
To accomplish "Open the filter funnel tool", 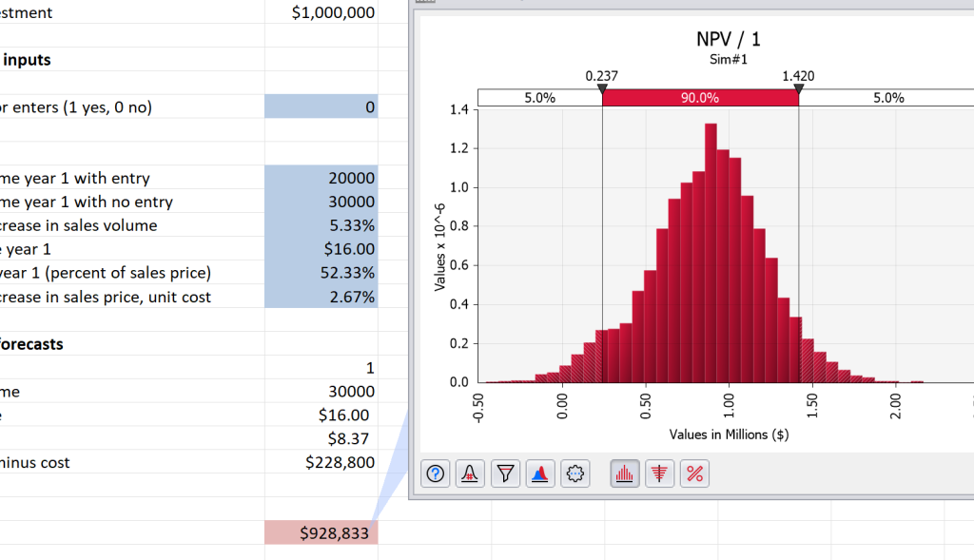I will (505, 473).
